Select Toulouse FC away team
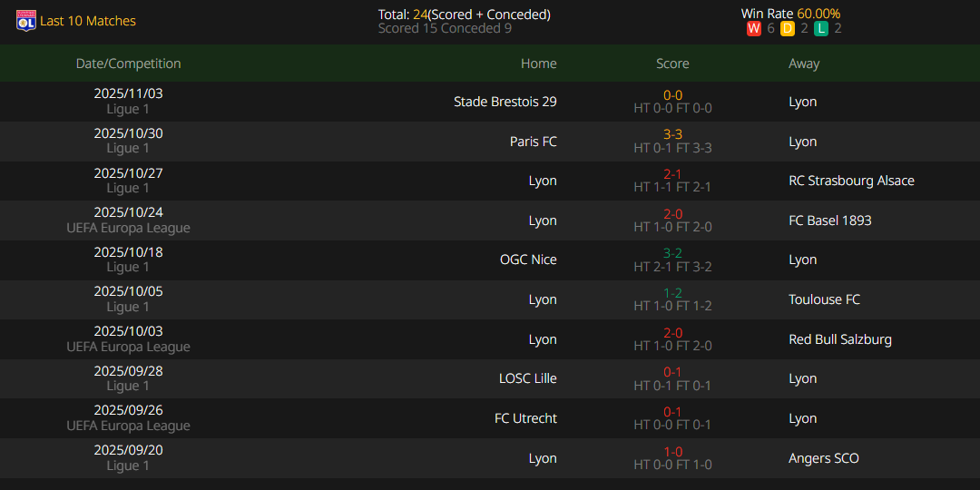The image size is (980, 490). click(824, 299)
